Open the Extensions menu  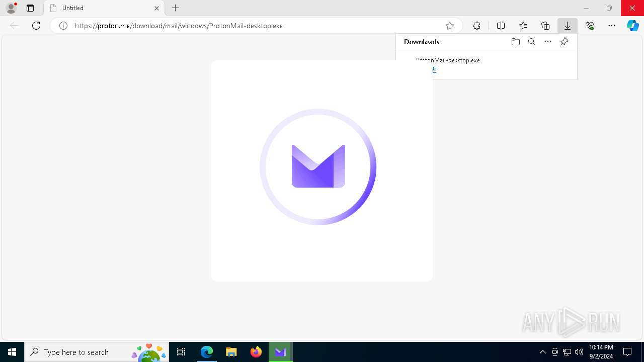(x=476, y=26)
